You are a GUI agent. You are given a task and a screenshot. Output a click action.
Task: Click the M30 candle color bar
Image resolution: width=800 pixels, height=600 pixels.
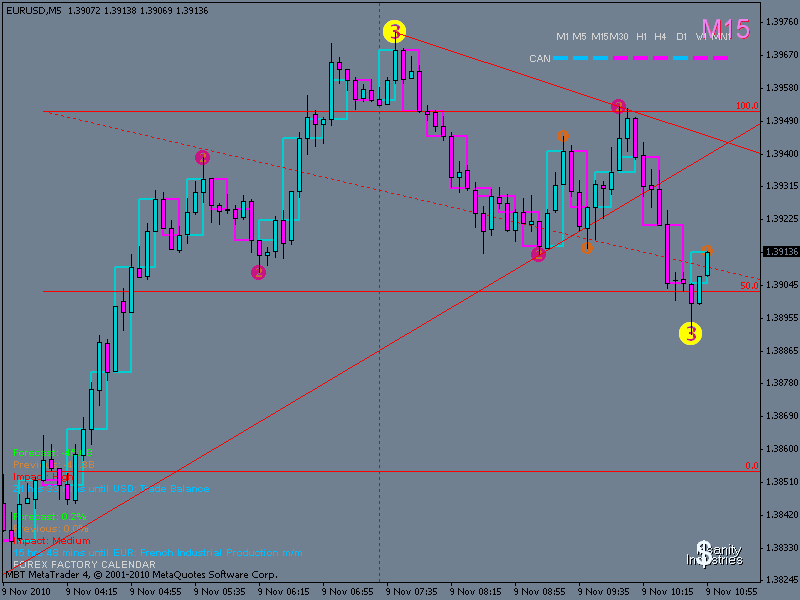(x=620, y=58)
